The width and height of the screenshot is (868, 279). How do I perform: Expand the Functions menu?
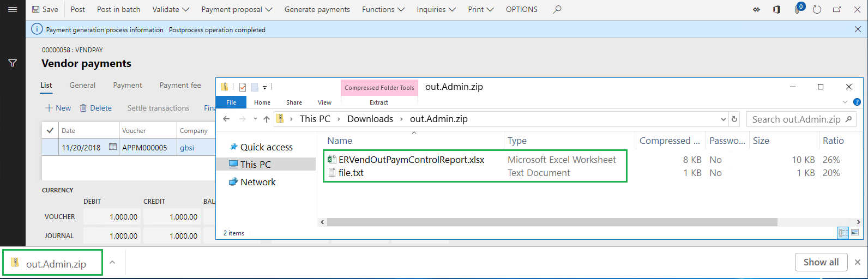pos(383,9)
